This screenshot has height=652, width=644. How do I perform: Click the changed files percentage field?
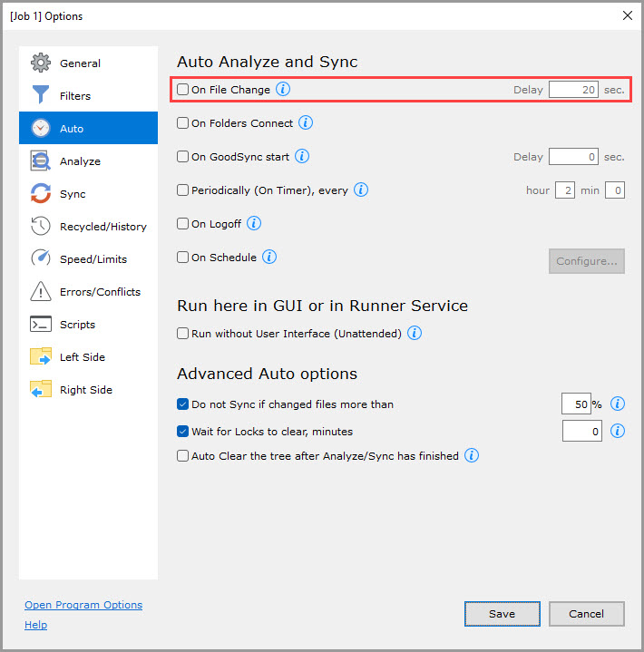tap(575, 404)
